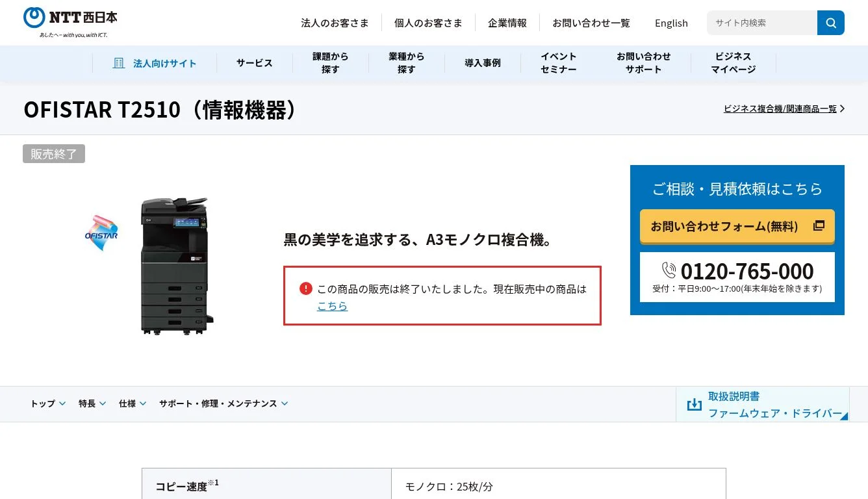Click the chevron arrow after ビジネス複合機/関連商品一覧
Viewport: 868px width, 499px height.
tap(842, 109)
